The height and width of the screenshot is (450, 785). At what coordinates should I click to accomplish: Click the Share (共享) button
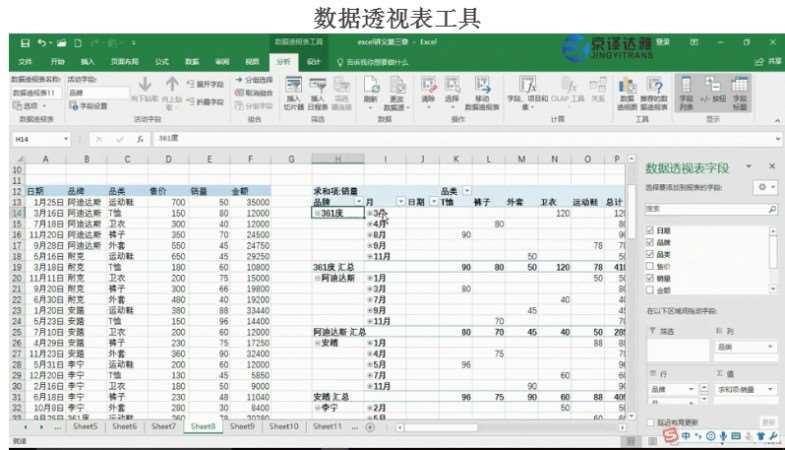pyautogui.click(x=768, y=61)
